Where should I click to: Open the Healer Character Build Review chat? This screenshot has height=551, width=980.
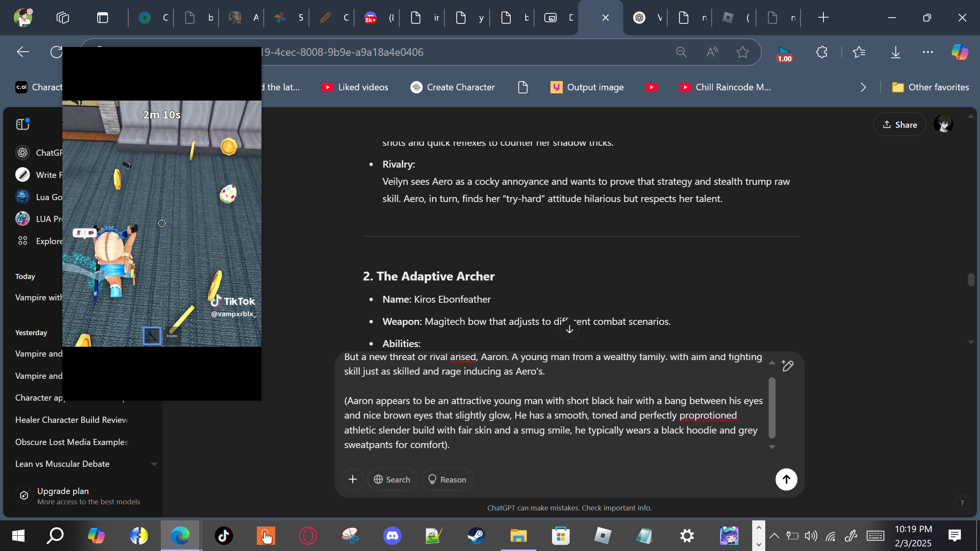pos(72,420)
